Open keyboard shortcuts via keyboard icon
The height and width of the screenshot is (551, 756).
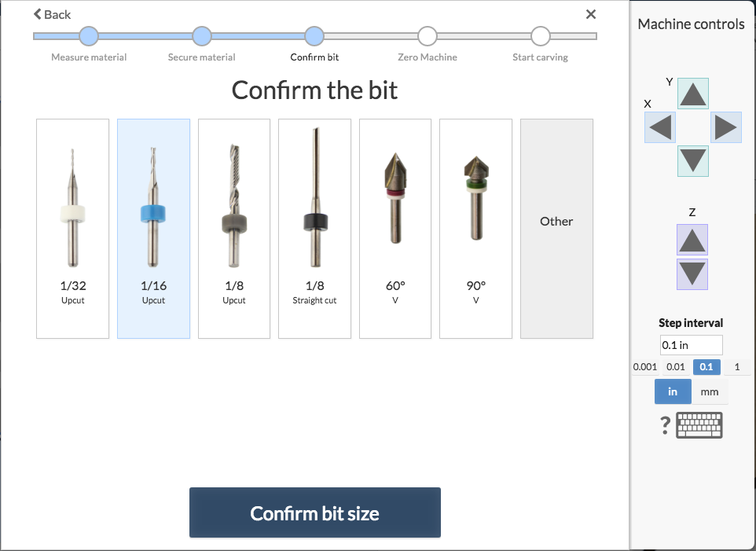click(699, 425)
